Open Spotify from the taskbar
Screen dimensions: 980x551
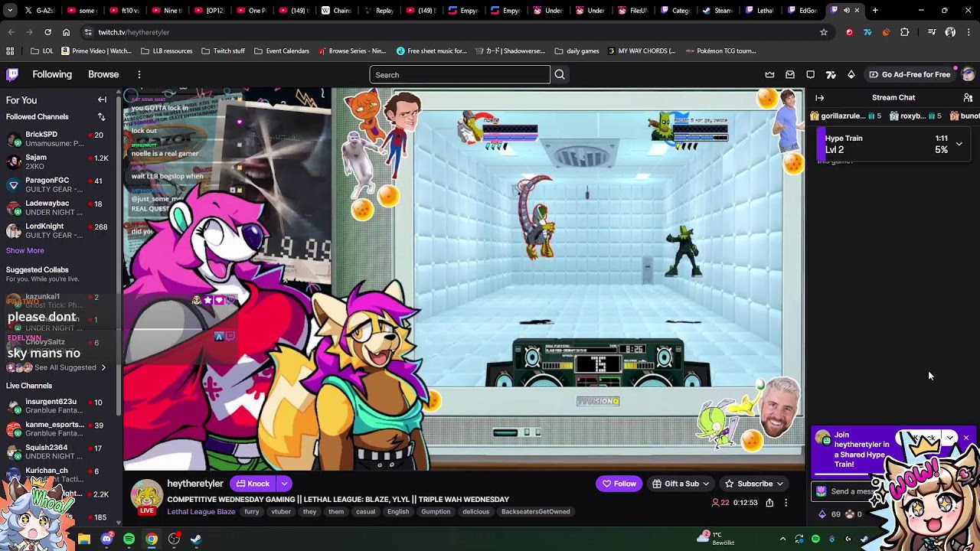pyautogui.click(x=129, y=539)
